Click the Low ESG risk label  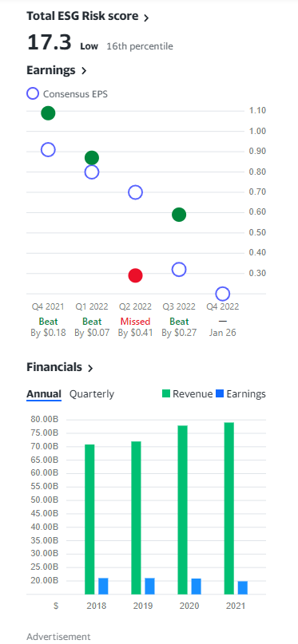coord(89,46)
